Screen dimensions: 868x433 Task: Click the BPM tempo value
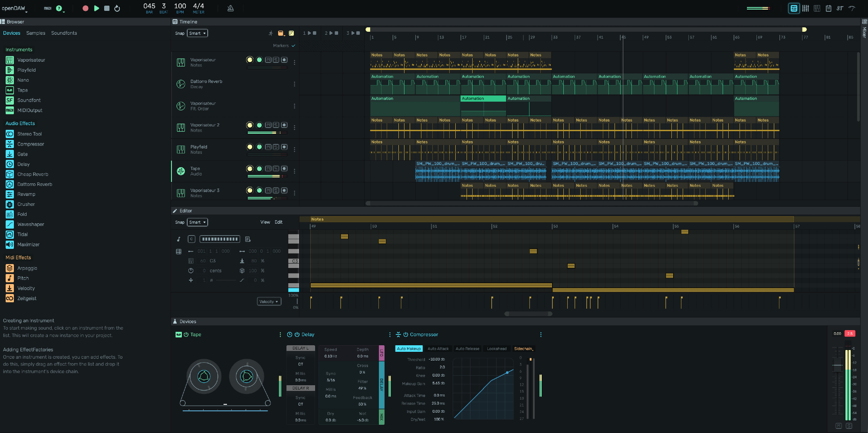point(180,6)
